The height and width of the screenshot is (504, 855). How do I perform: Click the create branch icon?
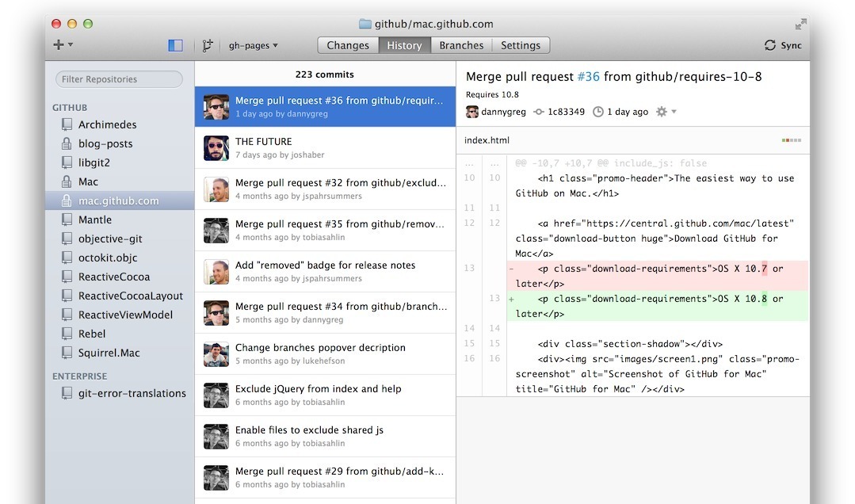207,45
